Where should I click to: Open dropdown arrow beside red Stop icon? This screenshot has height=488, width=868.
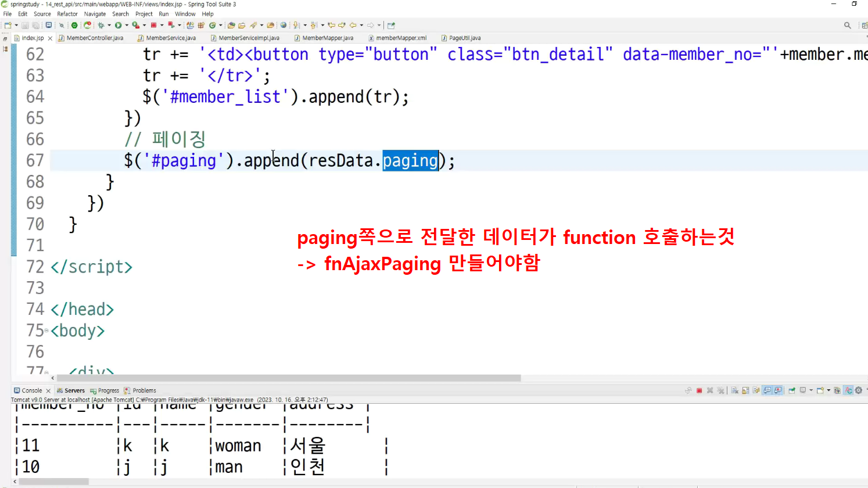(x=162, y=26)
